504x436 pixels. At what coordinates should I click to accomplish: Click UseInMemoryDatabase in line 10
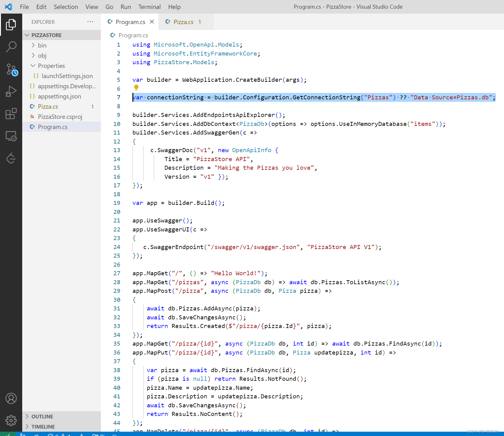373,124
